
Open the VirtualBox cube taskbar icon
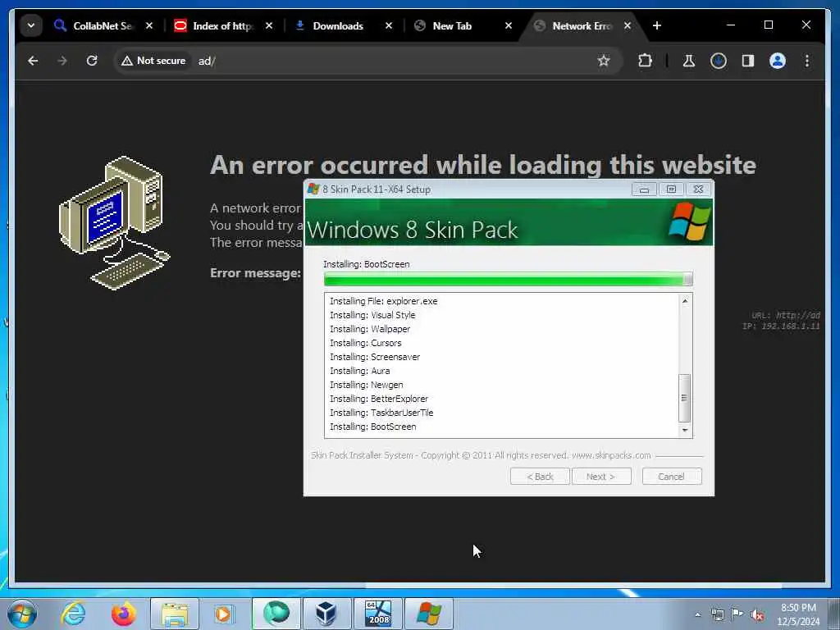click(x=326, y=614)
